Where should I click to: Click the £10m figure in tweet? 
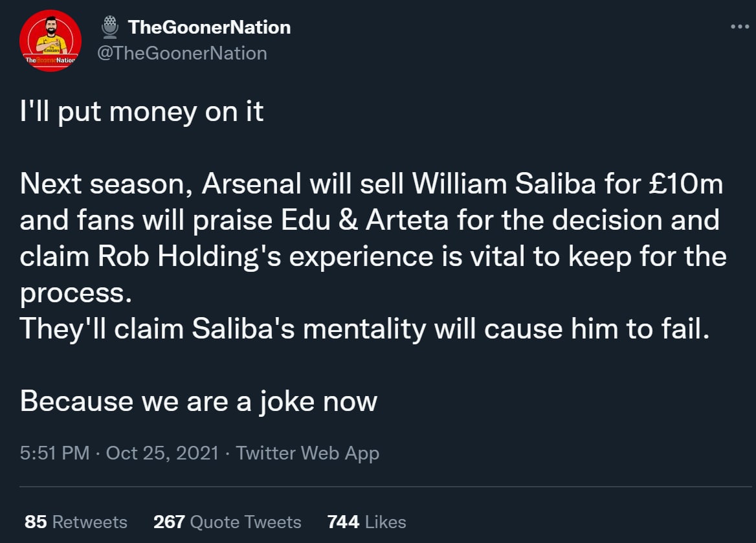click(x=686, y=185)
